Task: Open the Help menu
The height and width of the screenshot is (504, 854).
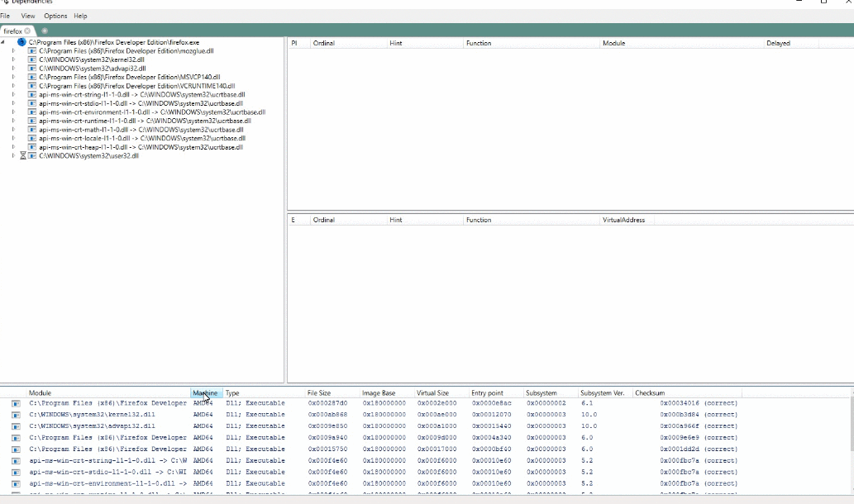Action: coord(81,16)
